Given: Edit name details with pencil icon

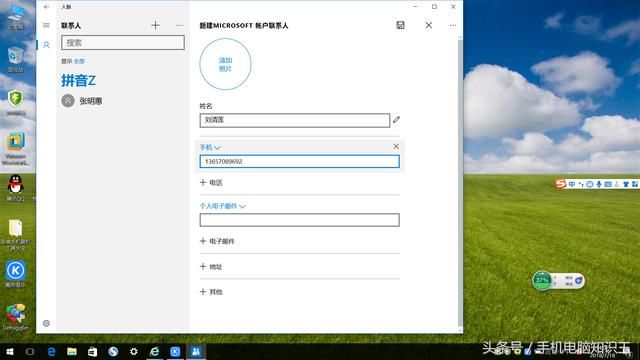Looking at the screenshot, I should (x=396, y=120).
